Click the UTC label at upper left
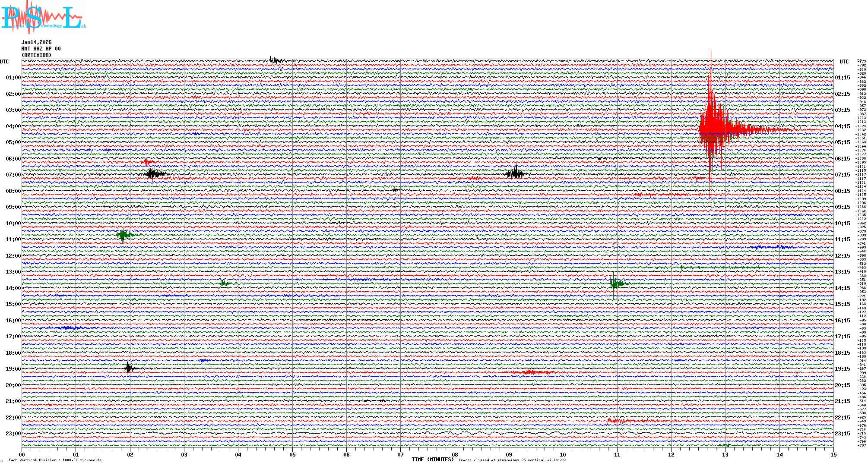The height and width of the screenshot is (466, 868). pyautogui.click(x=4, y=62)
